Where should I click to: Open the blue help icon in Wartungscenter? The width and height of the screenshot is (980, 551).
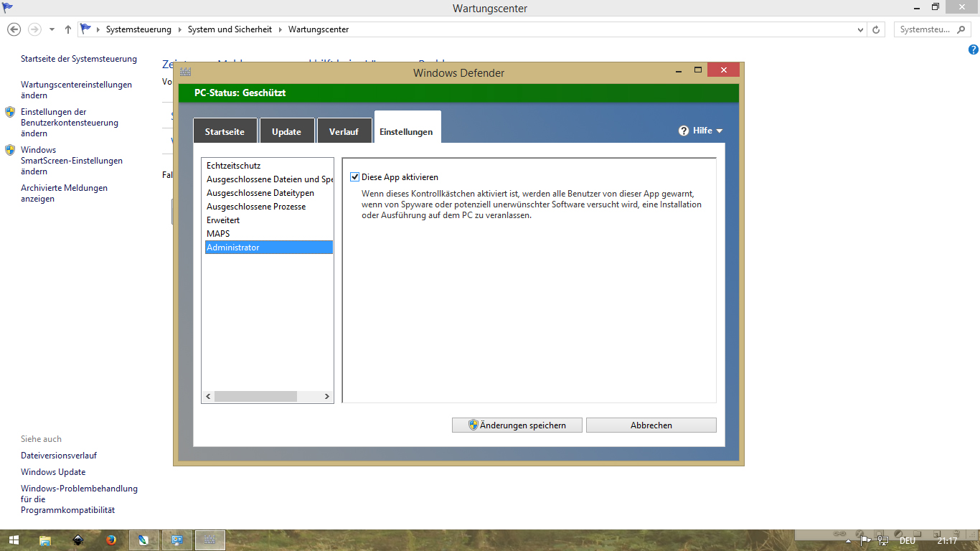click(x=973, y=50)
